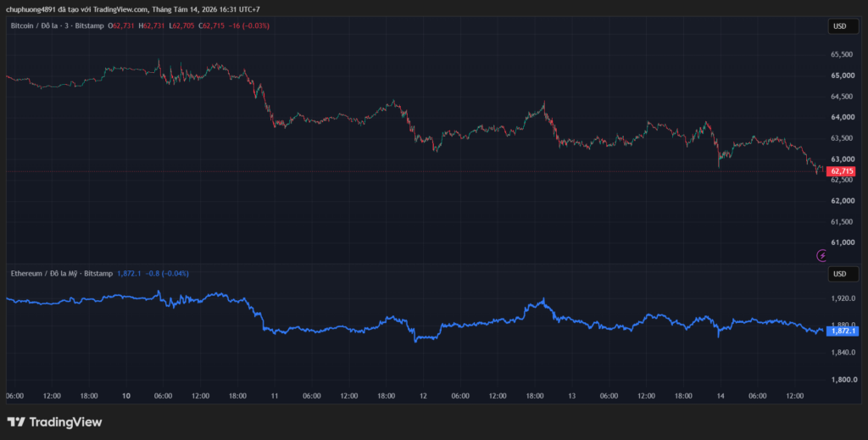The image size is (868, 440).
Task: Click the red 62,715 current price label
Action: 841,171
